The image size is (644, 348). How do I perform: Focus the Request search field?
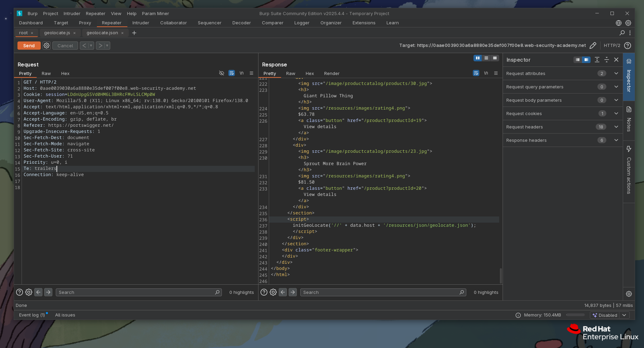(139, 292)
